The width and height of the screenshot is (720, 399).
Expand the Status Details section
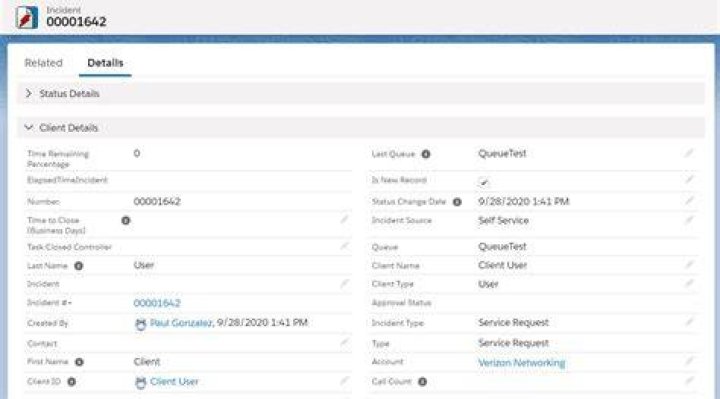point(28,94)
